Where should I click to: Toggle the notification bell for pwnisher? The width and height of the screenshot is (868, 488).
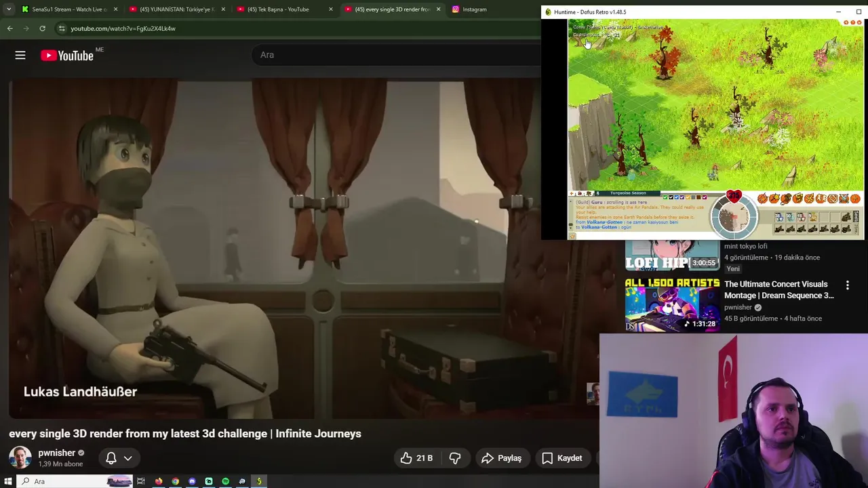point(111,458)
